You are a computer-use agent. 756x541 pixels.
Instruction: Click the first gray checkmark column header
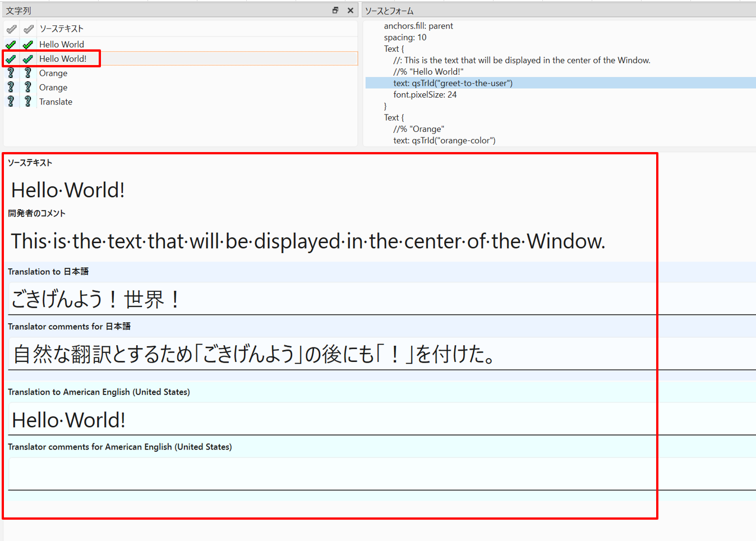tap(11, 29)
